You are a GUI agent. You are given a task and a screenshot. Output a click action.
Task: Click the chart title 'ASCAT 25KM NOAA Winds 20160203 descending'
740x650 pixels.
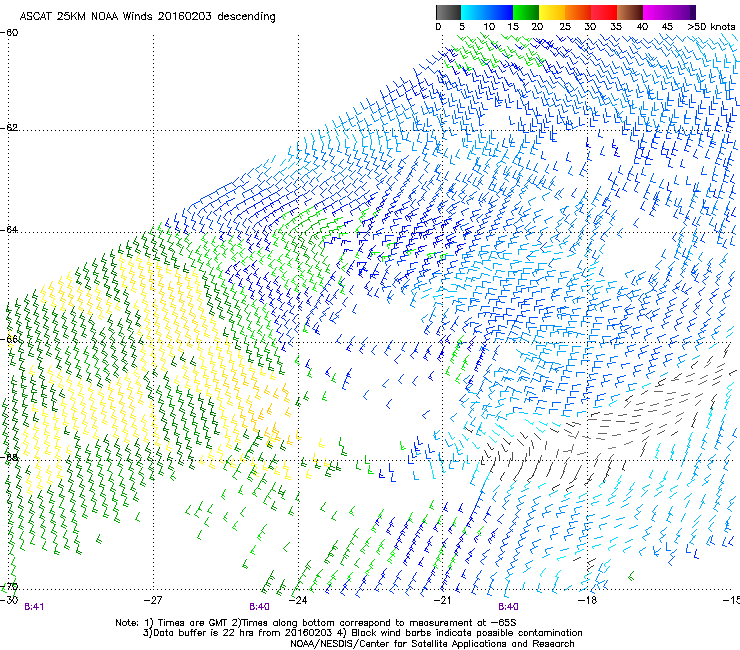pyautogui.click(x=147, y=17)
